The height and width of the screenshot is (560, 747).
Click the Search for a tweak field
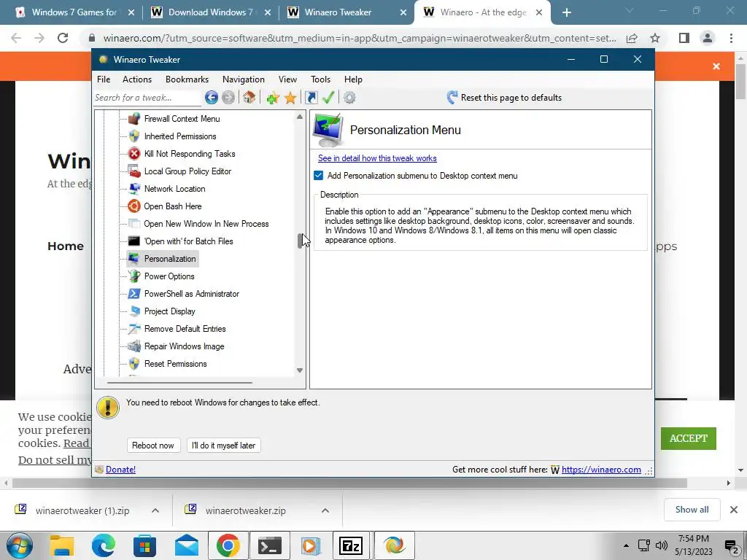[147, 98]
